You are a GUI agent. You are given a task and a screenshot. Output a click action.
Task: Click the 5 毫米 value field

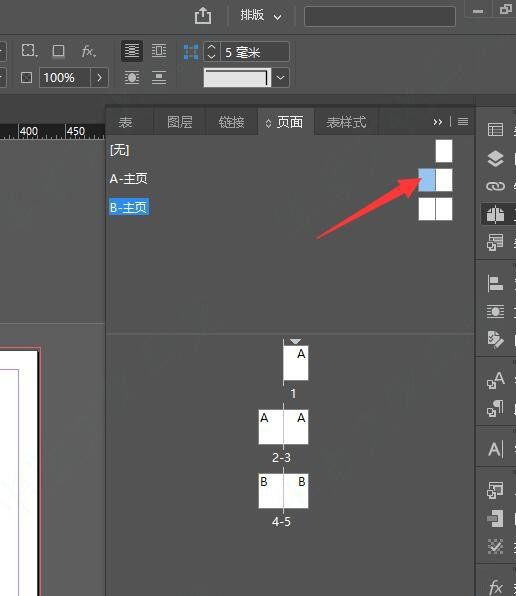[x=255, y=51]
